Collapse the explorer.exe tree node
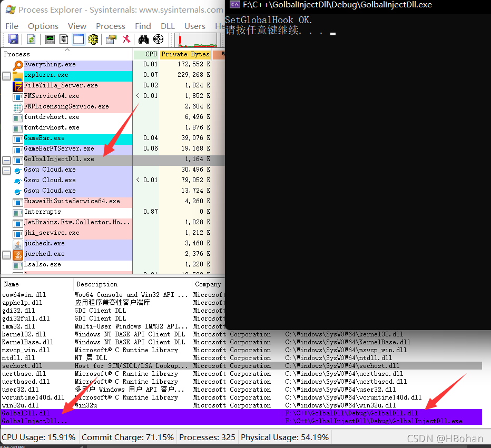Viewport: 491px width, 448px height. point(6,76)
